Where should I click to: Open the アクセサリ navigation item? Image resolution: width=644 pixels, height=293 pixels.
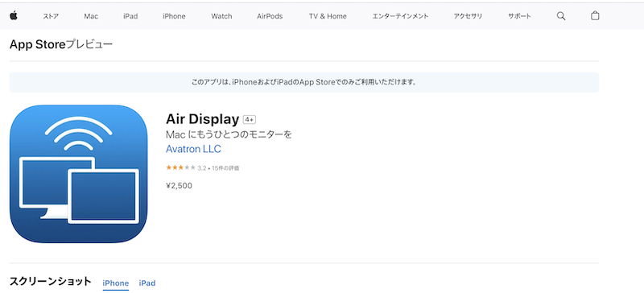click(x=469, y=16)
